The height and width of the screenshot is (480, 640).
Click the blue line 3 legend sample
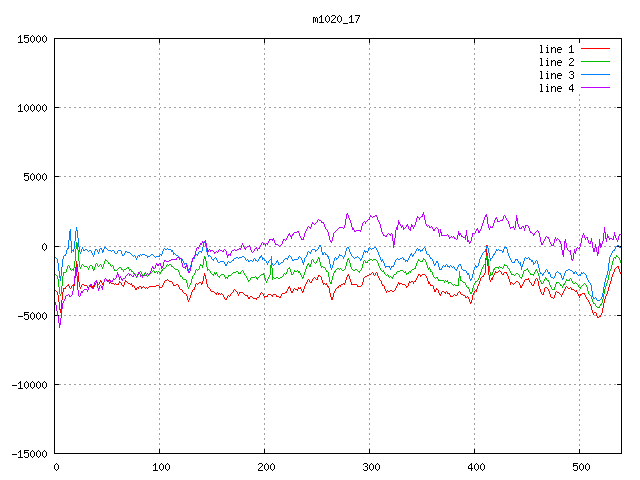[596, 75]
